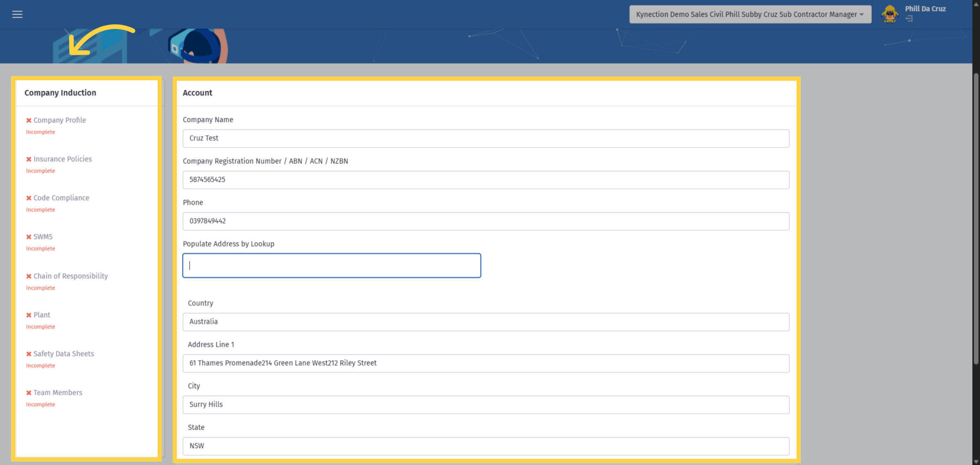Open the Code Compliance induction step
The width and height of the screenshot is (980, 465).
(61, 198)
